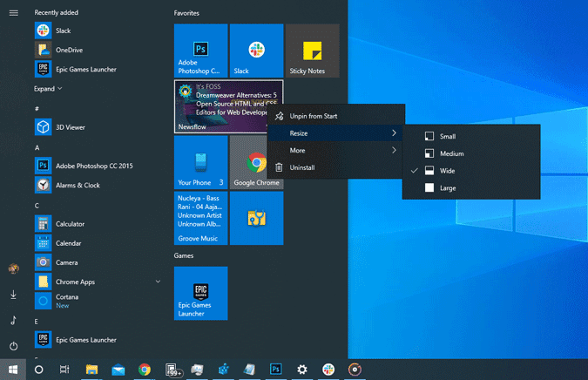Screen dimensions: 588x380
Task: Open Settings gear on taskbar
Action: tap(302, 370)
